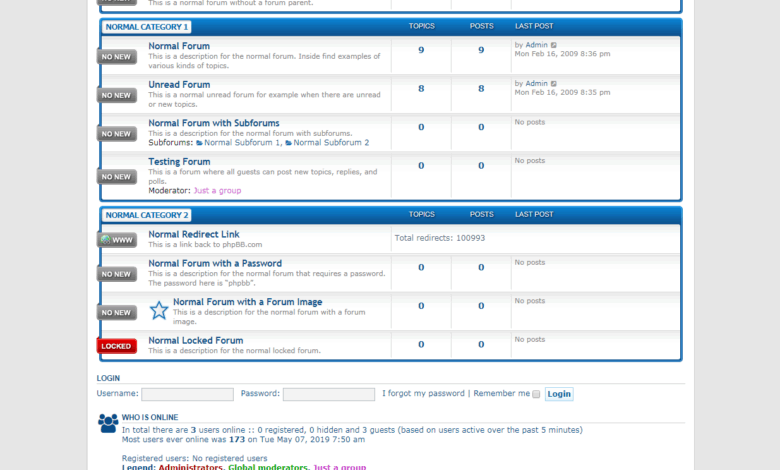Focus the Password input field
Image resolution: width=780 pixels, height=470 pixels.
point(328,394)
